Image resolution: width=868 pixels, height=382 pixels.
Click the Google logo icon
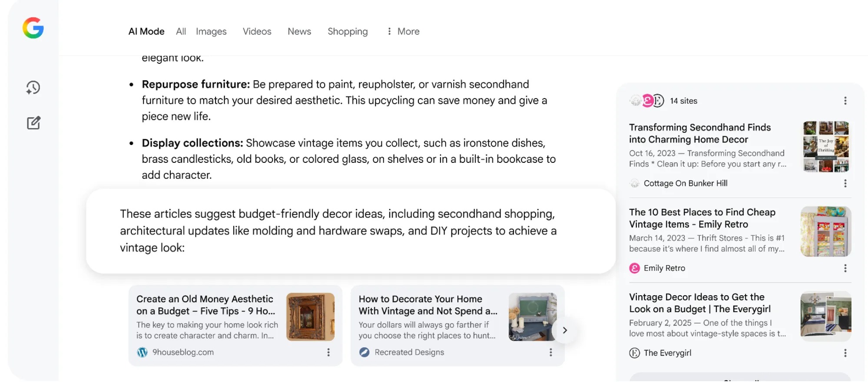point(33,28)
